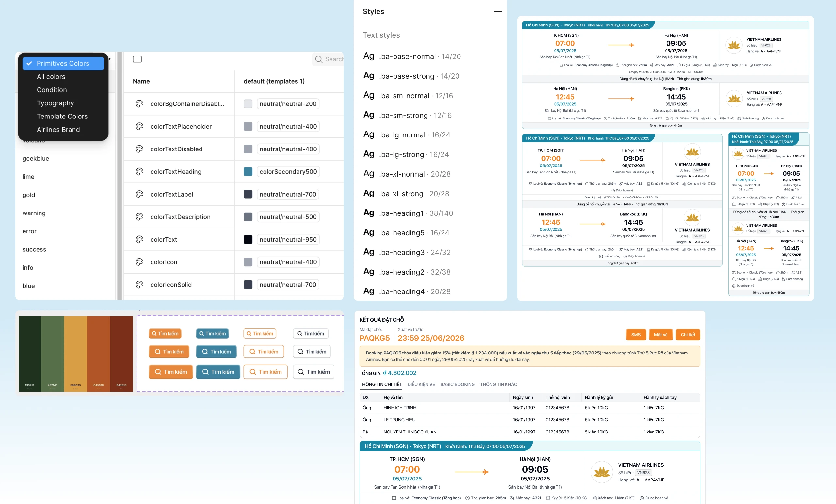Click Ag icon of .ba-heading4 style
Screen dimensions: 836x504
click(x=368, y=291)
